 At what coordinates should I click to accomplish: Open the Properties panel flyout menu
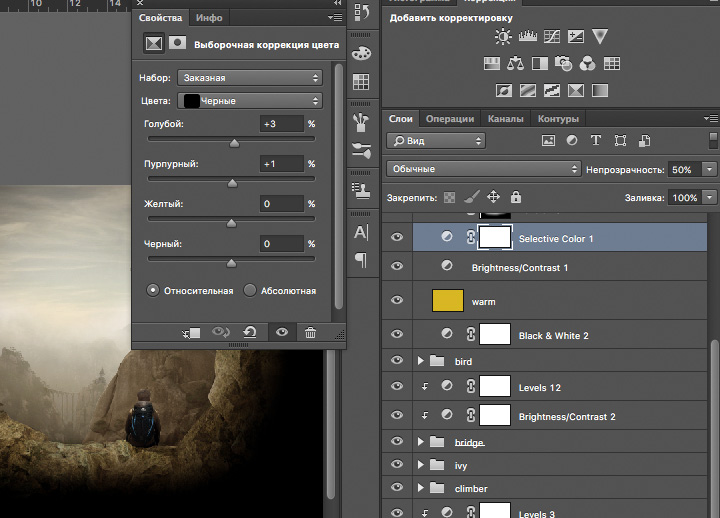(335, 18)
